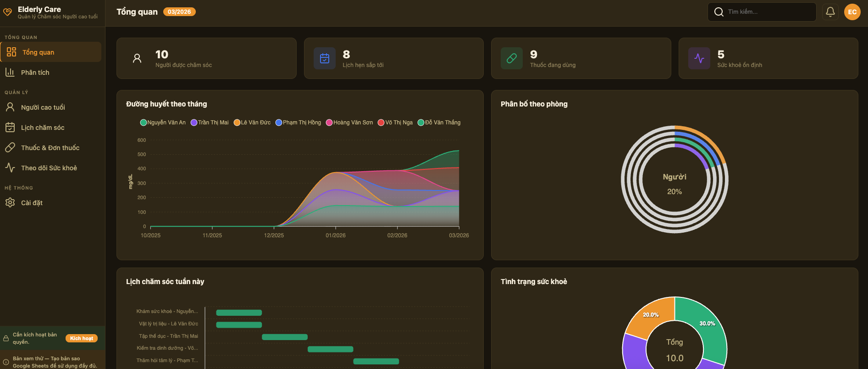Open Lịch chăm sóc in sidebar

[42, 128]
